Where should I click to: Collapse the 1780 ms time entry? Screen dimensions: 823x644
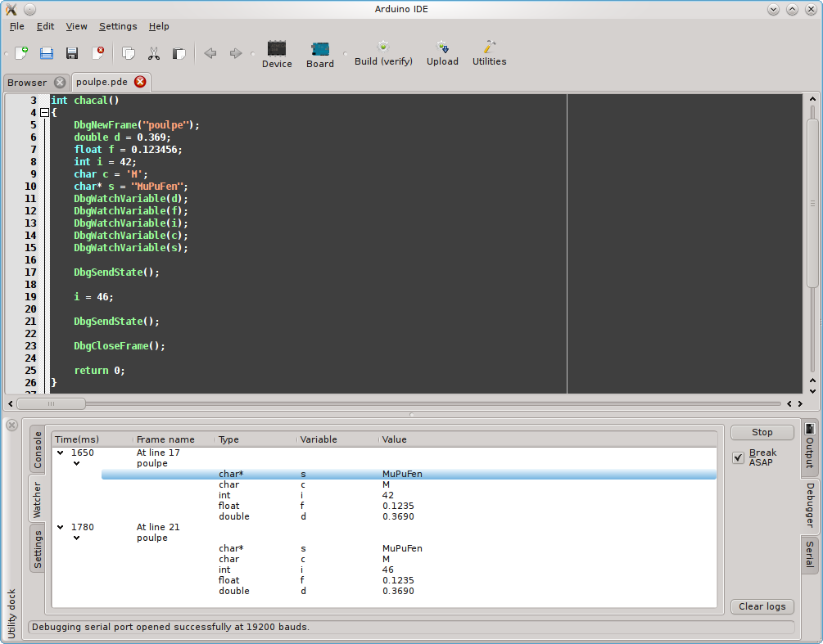[61, 528]
